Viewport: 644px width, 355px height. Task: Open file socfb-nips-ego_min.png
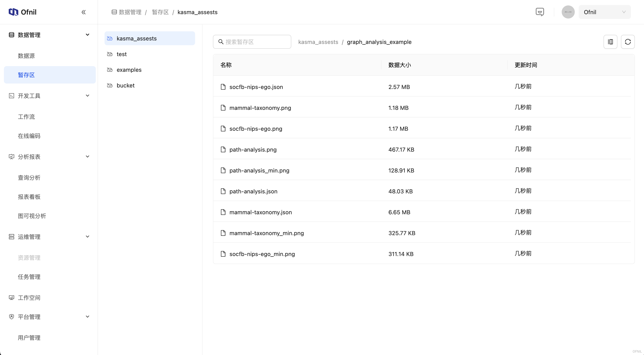point(262,254)
